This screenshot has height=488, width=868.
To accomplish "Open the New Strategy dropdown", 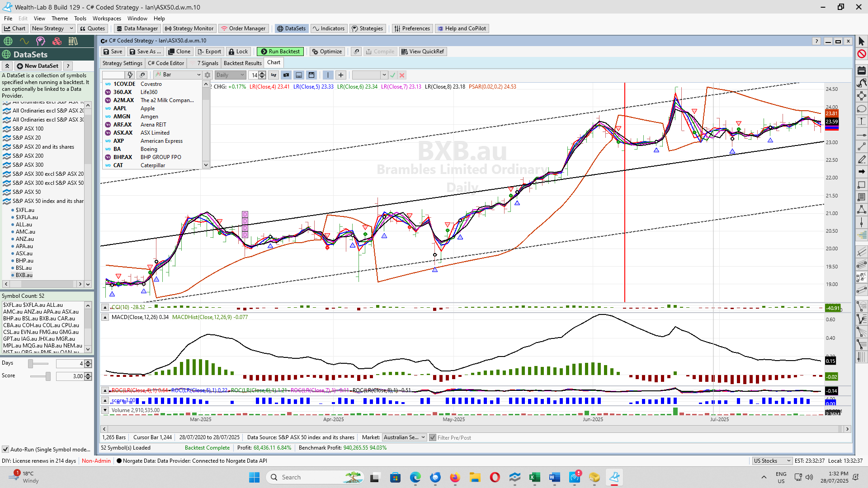I will [x=52, y=28].
